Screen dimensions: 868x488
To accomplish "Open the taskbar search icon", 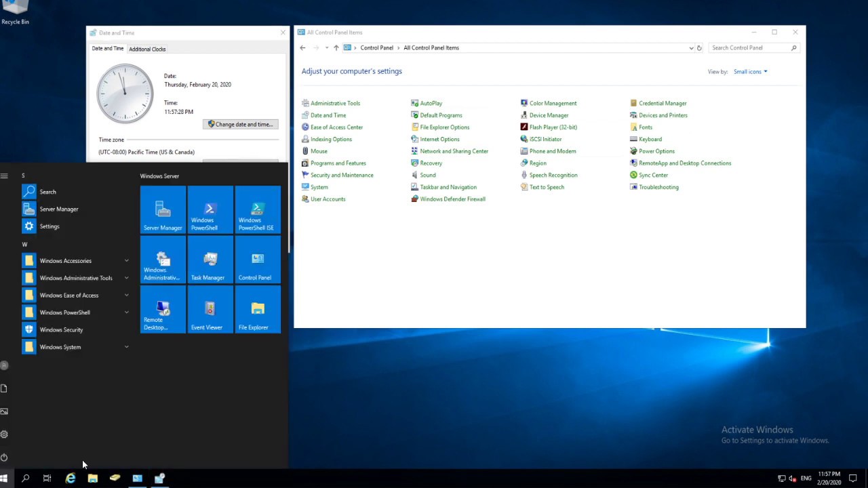I will point(26,479).
